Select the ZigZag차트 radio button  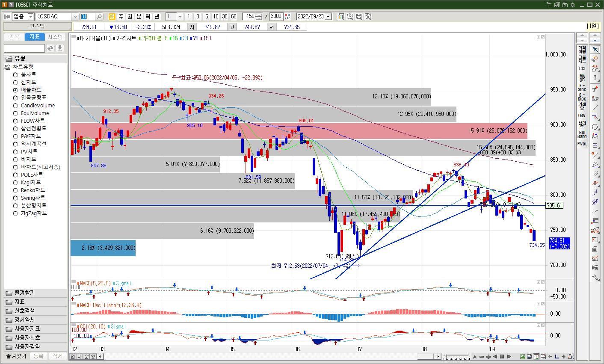click(15, 213)
